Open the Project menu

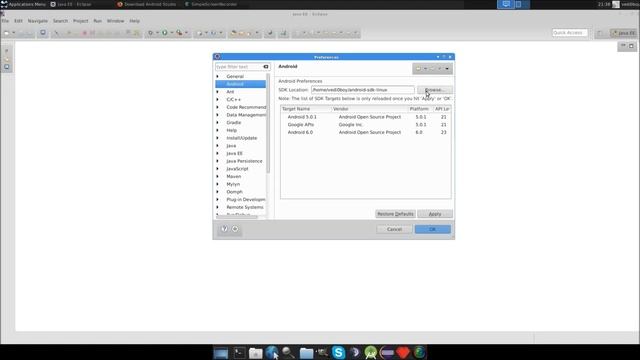(x=80, y=21)
